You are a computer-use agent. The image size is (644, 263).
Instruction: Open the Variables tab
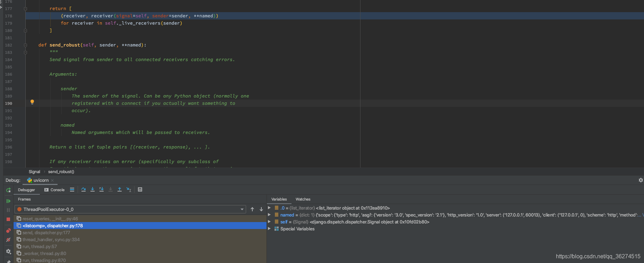coord(279,199)
